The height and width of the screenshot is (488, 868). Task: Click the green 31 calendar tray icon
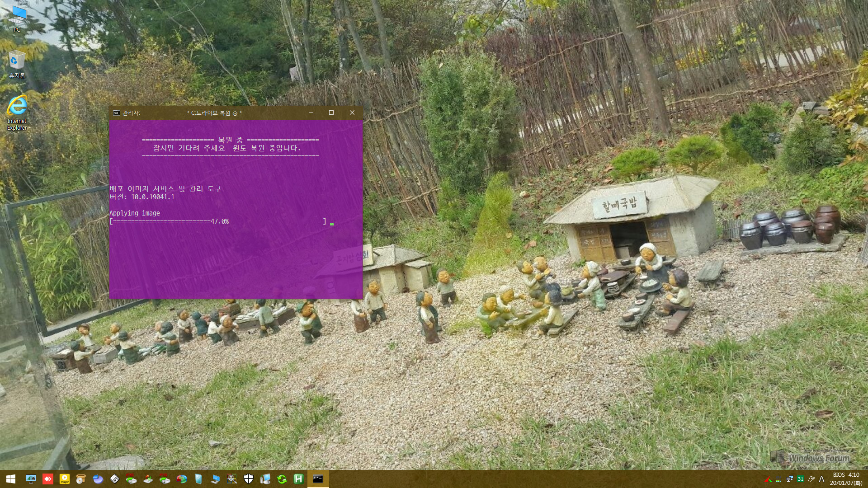800,479
